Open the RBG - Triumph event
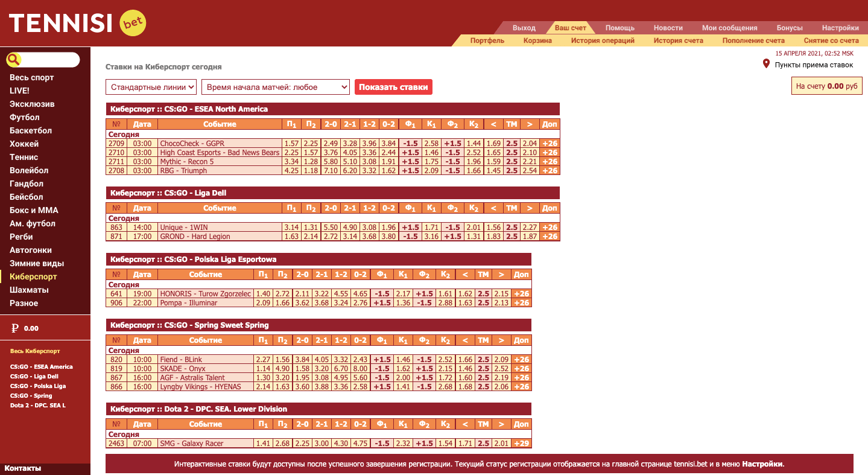 183,171
